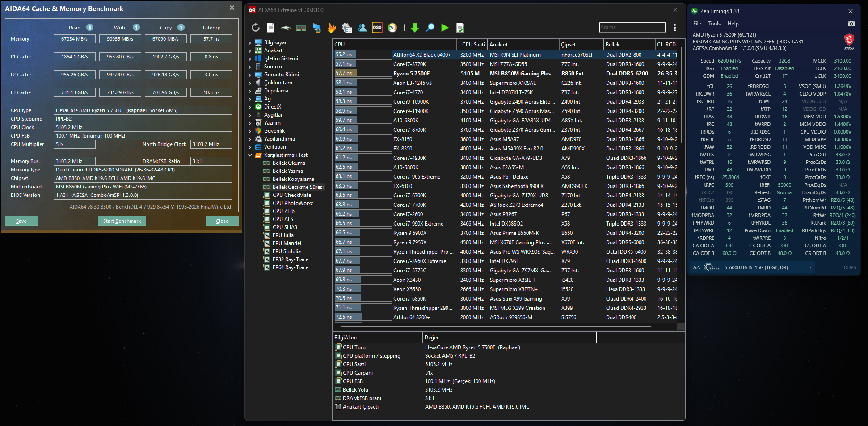Launch the flame stability test icon

click(x=332, y=28)
